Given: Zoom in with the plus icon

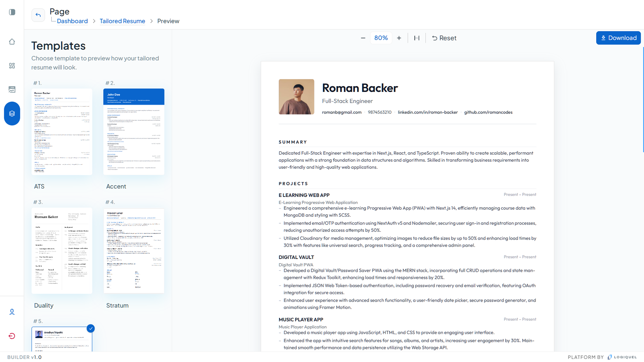Looking at the screenshot, I should click(x=399, y=38).
